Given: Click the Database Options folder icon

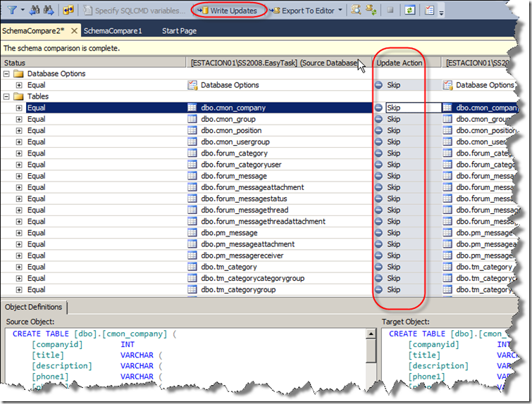Looking at the screenshot, I should click(x=18, y=73).
